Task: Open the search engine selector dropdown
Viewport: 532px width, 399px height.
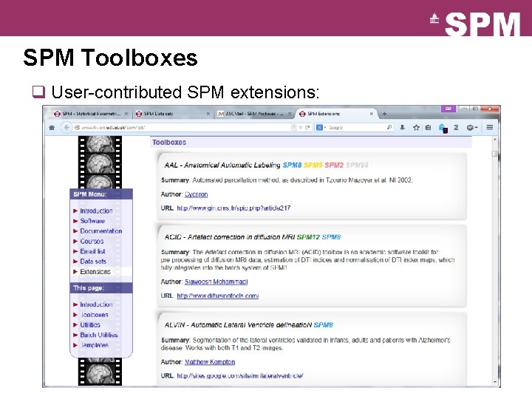Action: tap(321, 128)
